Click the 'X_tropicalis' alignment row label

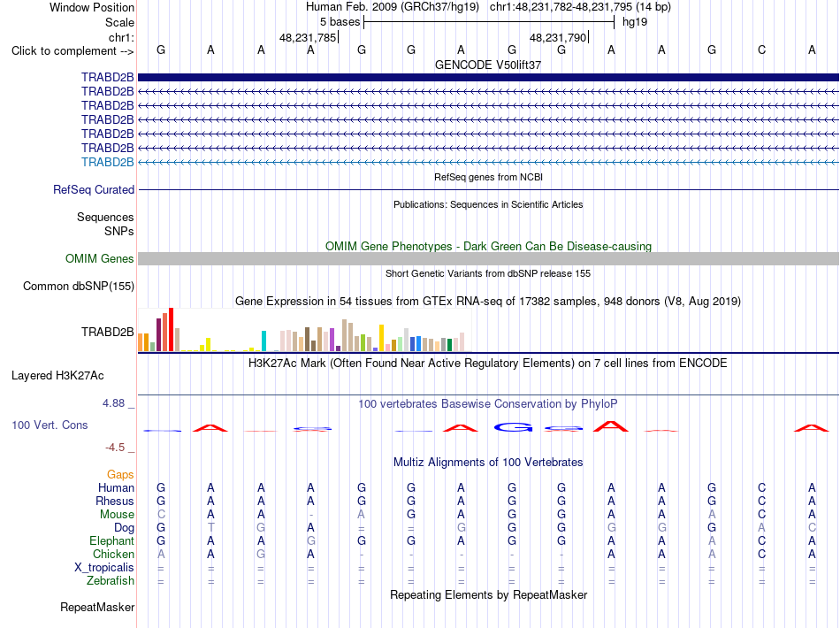coord(104,568)
